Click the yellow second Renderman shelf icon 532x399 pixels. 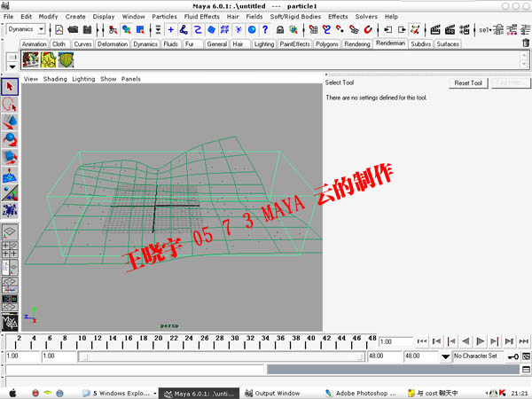click(x=48, y=59)
